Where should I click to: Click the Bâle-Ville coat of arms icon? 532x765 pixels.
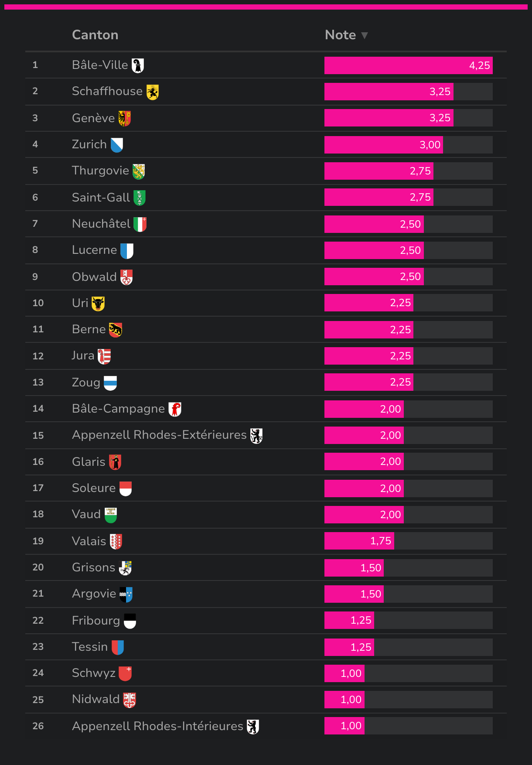pos(138,66)
